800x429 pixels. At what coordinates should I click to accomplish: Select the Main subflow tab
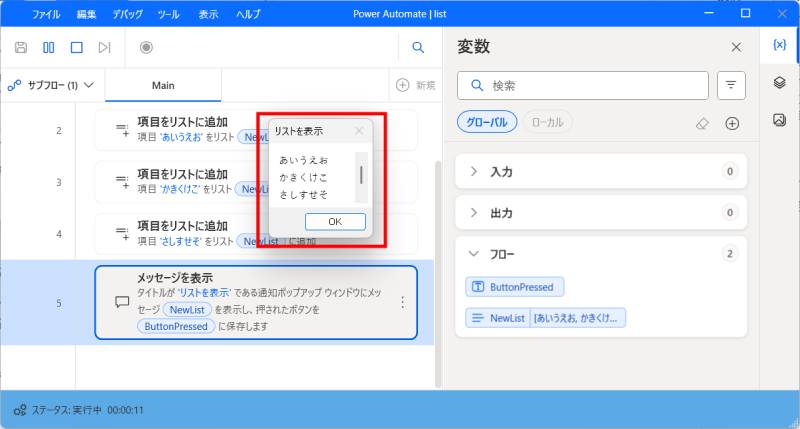pyautogui.click(x=163, y=85)
